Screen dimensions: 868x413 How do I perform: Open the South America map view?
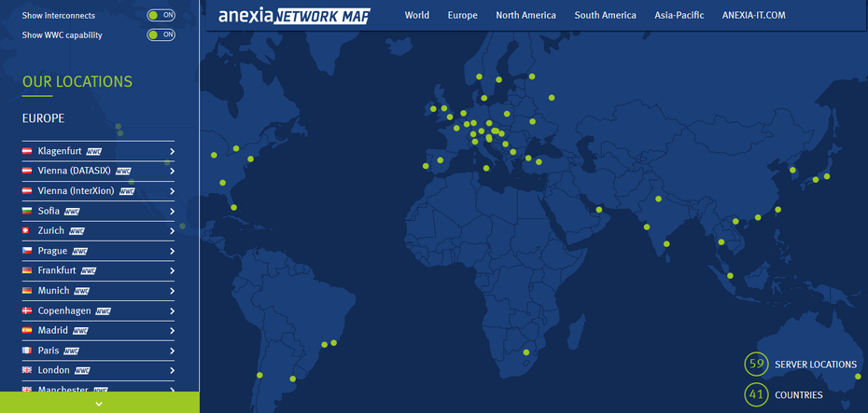pos(605,16)
